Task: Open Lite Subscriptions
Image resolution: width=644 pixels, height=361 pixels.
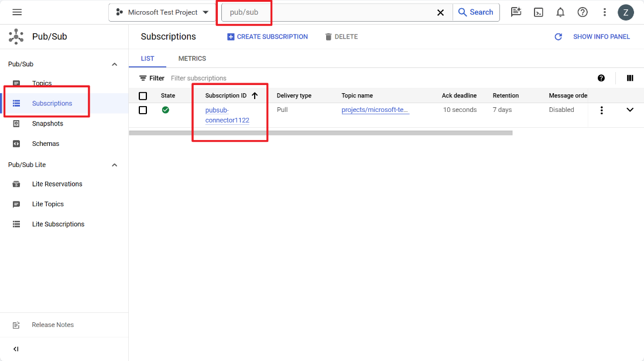Action: tap(59, 224)
